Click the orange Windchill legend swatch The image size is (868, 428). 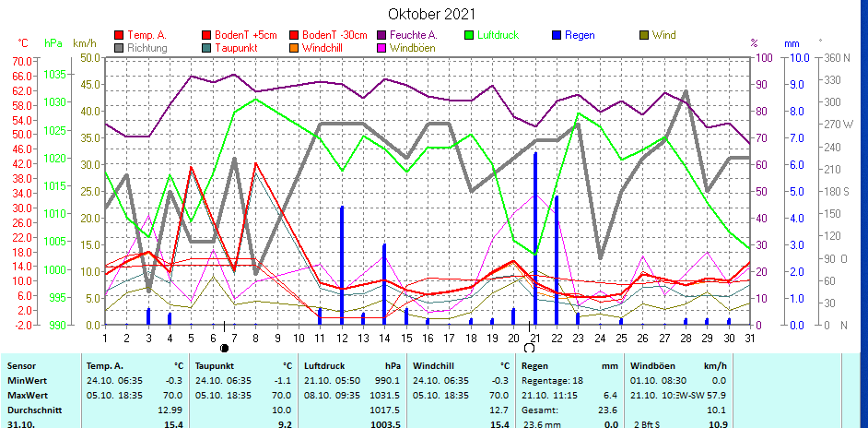(292, 48)
